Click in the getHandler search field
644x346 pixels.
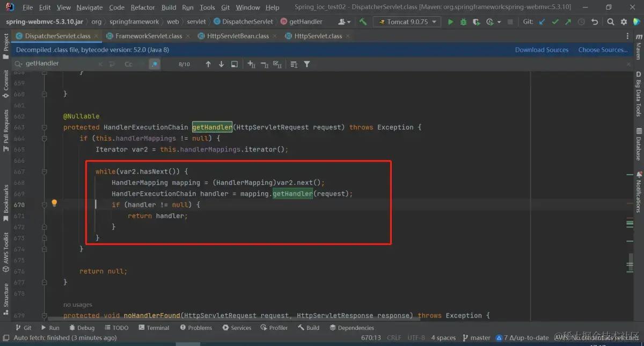[59, 64]
